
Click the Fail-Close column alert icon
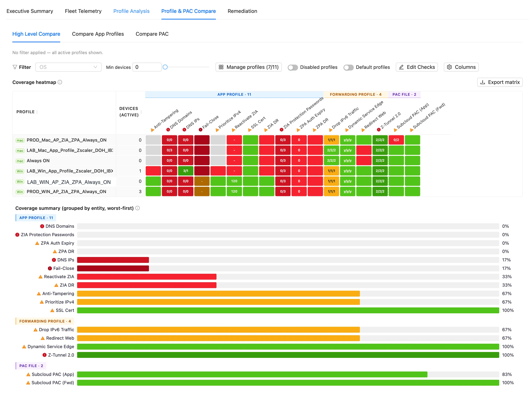[x=200, y=130]
